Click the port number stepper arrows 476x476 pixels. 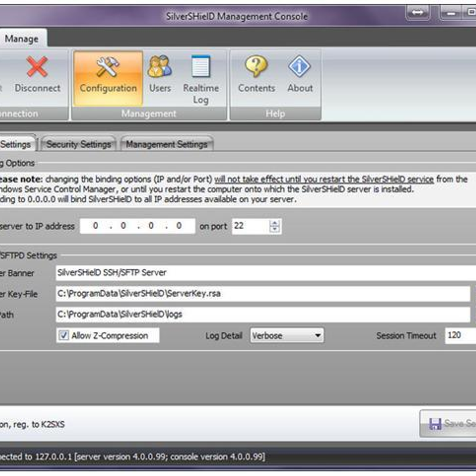point(274,226)
